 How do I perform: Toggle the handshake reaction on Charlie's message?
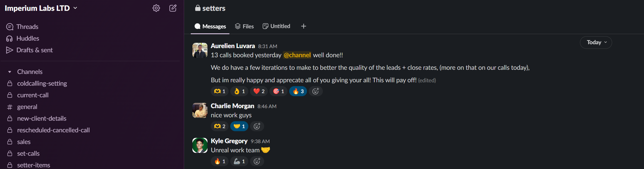tap(239, 126)
